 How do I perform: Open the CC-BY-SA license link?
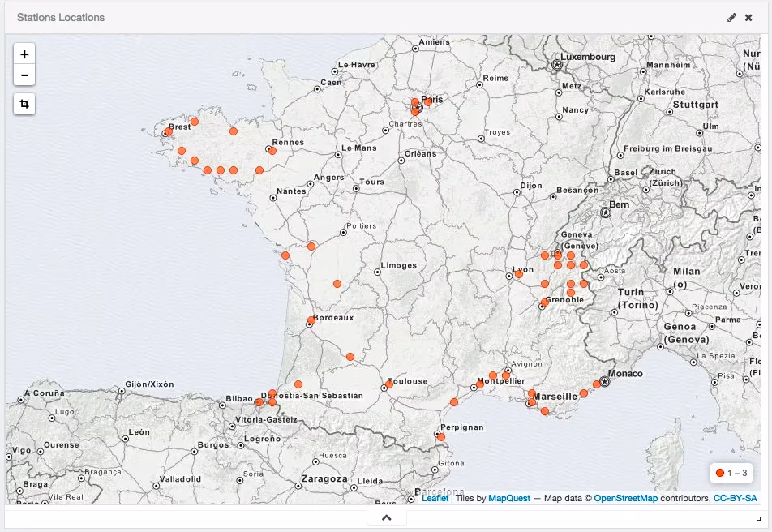[x=736, y=500]
